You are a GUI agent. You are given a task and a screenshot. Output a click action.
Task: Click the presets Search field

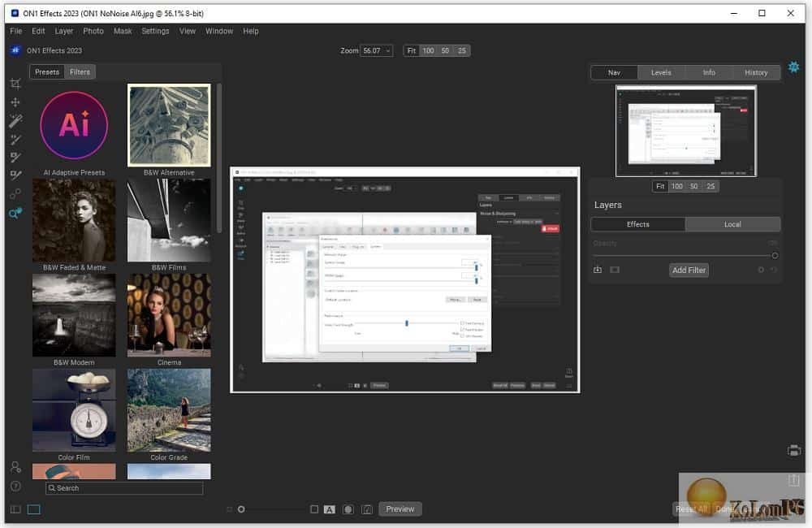pos(124,488)
